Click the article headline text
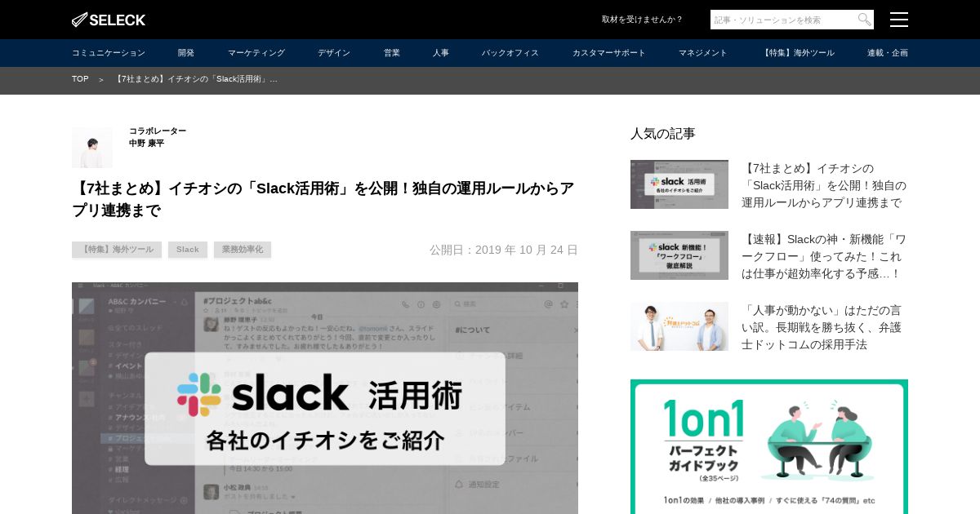This screenshot has height=514, width=980. coord(323,199)
